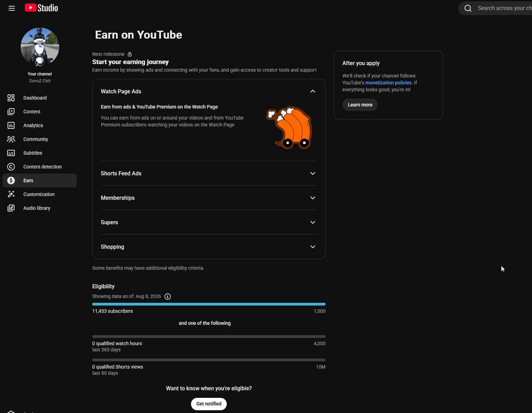Click the 'Earn on YouTube' page title

click(x=139, y=35)
